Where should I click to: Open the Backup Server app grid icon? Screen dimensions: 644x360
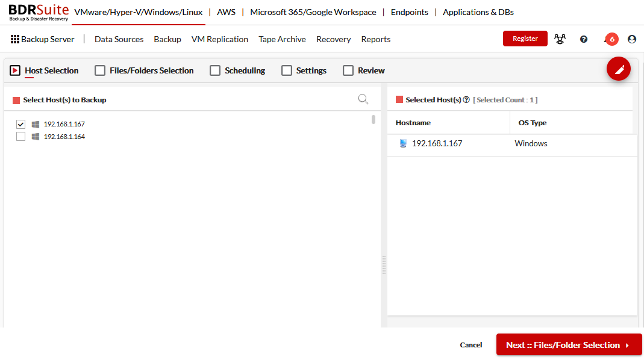(x=16, y=39)
